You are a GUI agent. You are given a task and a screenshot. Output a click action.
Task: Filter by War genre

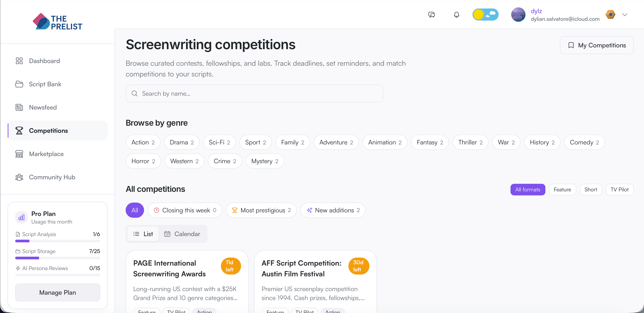[x=506, y=142]
